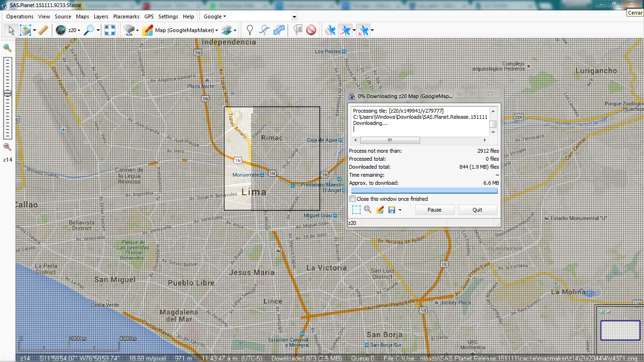
Task: Select the arrow pointer move tool
Action: (x=11, y=30)
